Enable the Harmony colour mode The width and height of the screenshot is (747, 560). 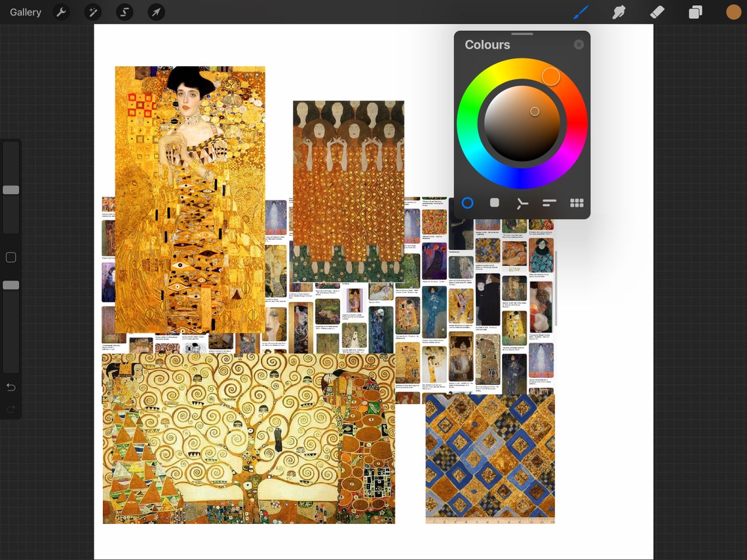(x=522, y=203)
